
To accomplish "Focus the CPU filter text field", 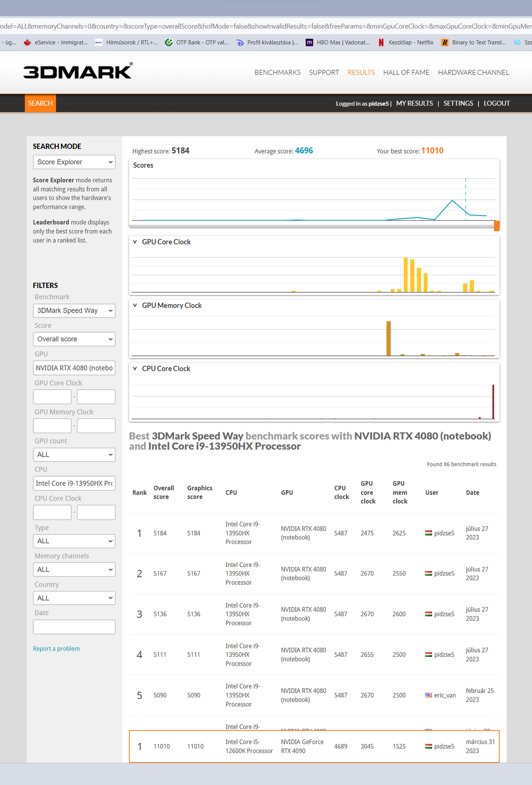I will (74, 483).
